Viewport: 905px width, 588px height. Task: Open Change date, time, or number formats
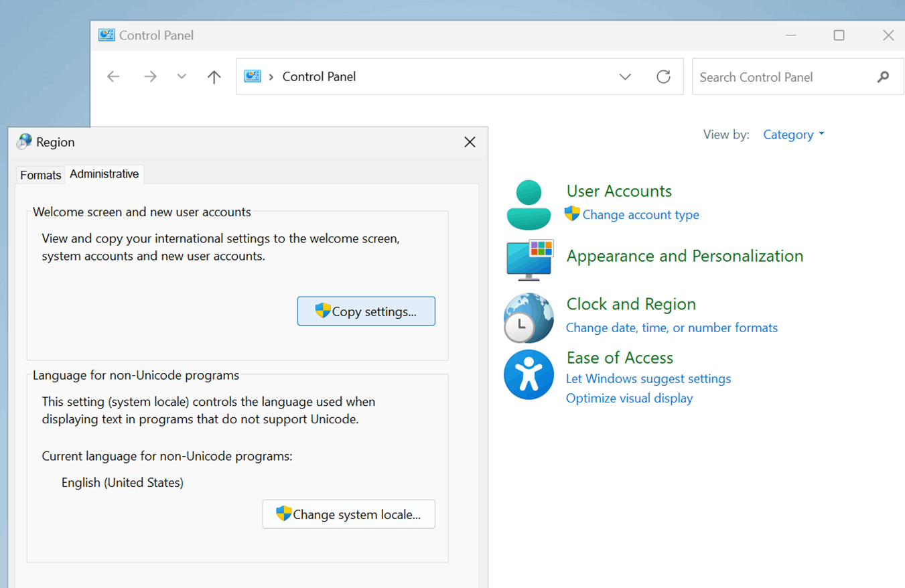point(672,327)
